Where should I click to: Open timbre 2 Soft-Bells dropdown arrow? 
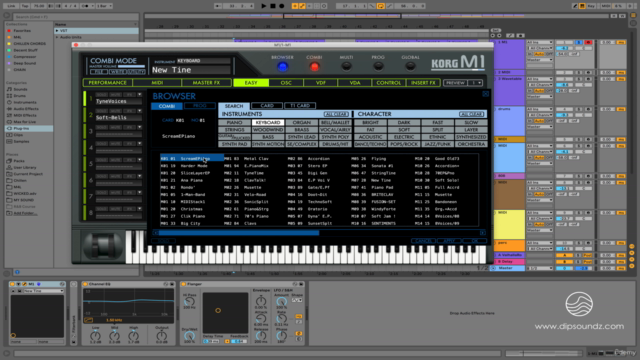coord(140,111)
